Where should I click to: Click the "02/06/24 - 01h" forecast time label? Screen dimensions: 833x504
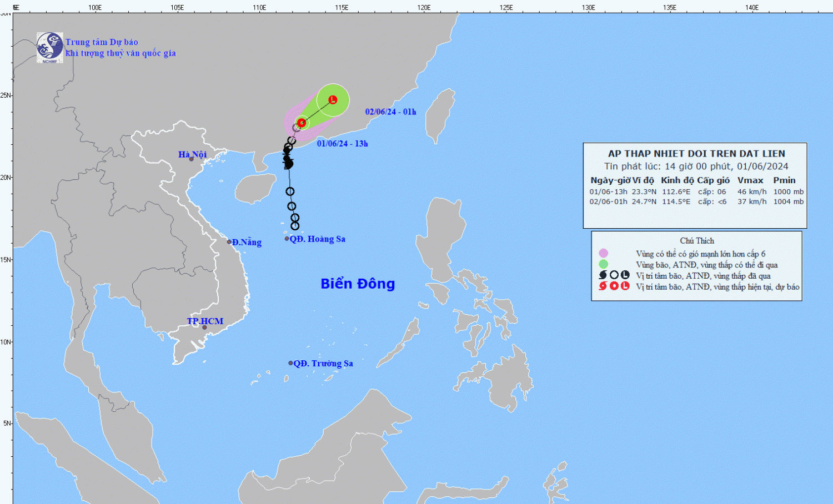click(x=390, y=112)
